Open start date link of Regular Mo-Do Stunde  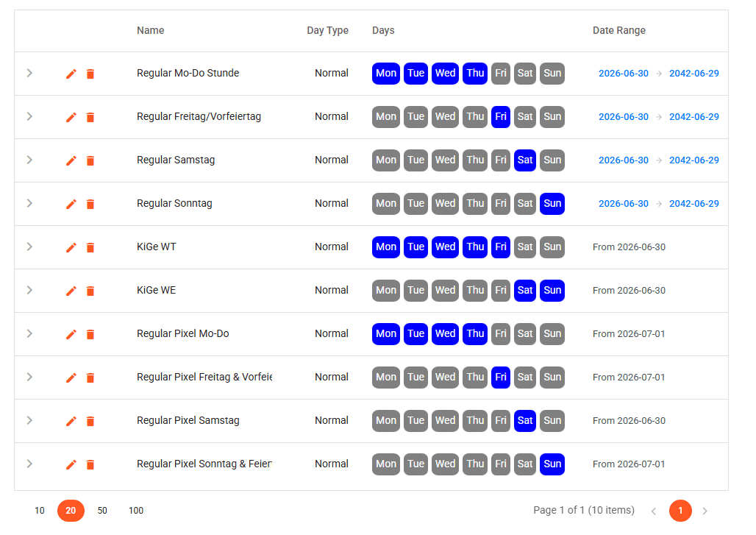pyautogui.click(x=624, y=74)
